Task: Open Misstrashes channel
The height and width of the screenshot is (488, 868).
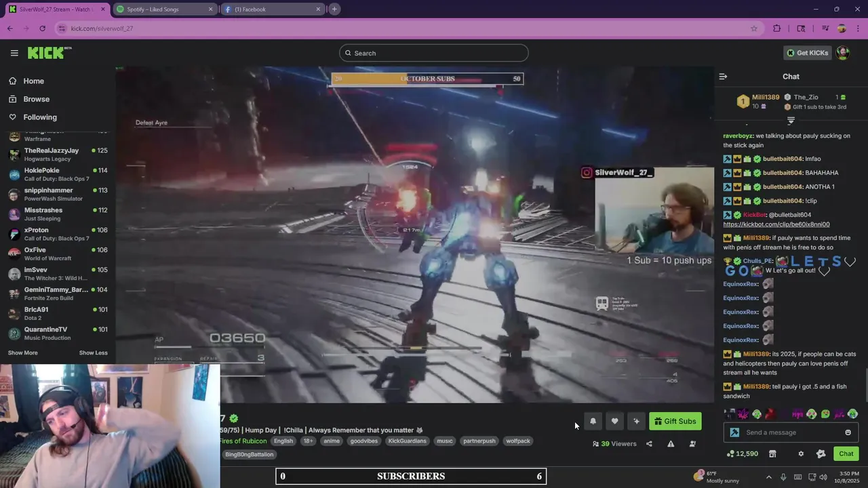Action: [58, 214]
